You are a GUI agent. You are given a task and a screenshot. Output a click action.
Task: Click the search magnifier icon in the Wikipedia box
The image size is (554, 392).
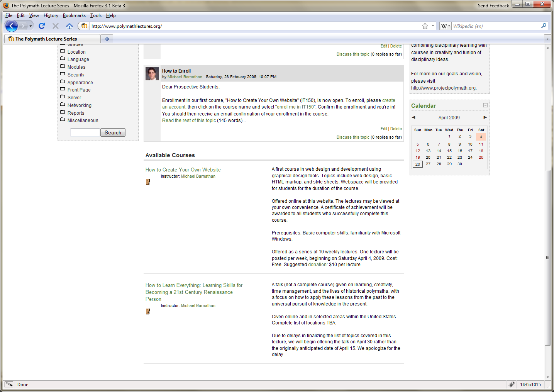[x=544, y=26]
